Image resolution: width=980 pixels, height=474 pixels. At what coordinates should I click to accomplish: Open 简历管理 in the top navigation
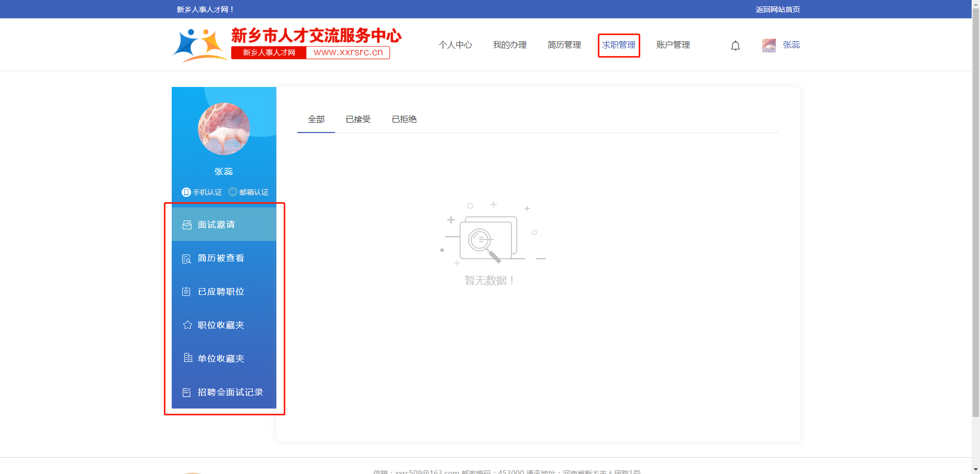pyautogui.click(x=564, y=45)
